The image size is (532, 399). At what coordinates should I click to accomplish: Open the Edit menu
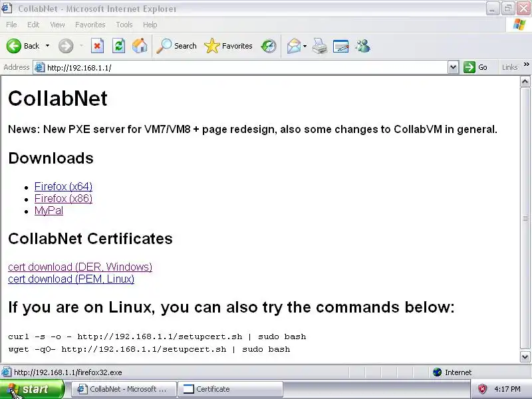coord(33,25)
